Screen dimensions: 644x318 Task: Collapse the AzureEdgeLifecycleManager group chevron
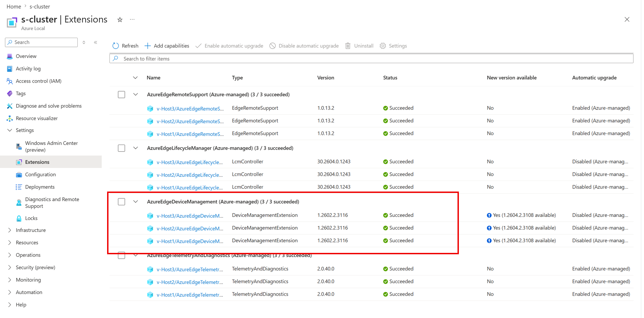pos(136,148)
